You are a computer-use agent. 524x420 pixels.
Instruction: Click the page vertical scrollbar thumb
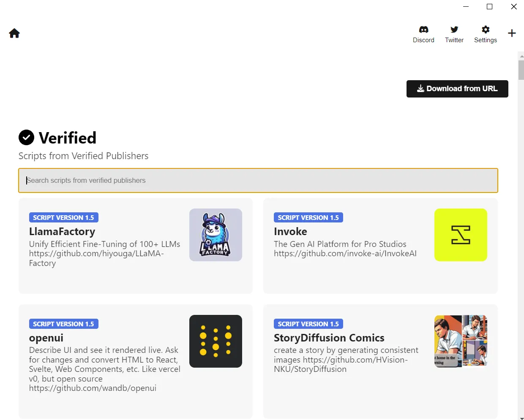click(521, 70)
